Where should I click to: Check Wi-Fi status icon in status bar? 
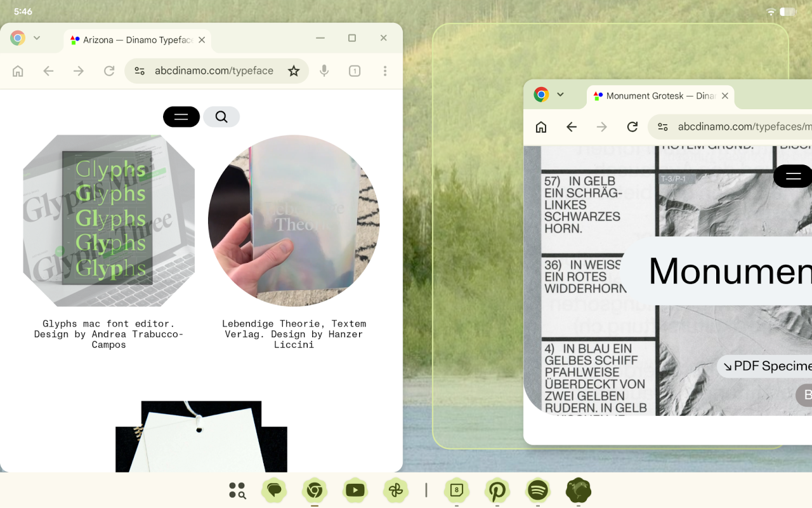(771, 11)
